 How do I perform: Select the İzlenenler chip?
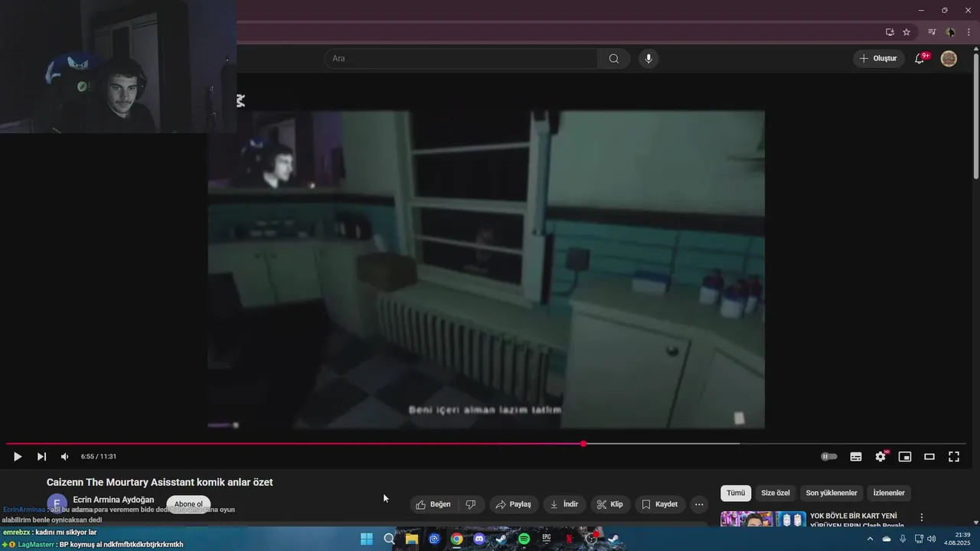click(x=889, y=493)
